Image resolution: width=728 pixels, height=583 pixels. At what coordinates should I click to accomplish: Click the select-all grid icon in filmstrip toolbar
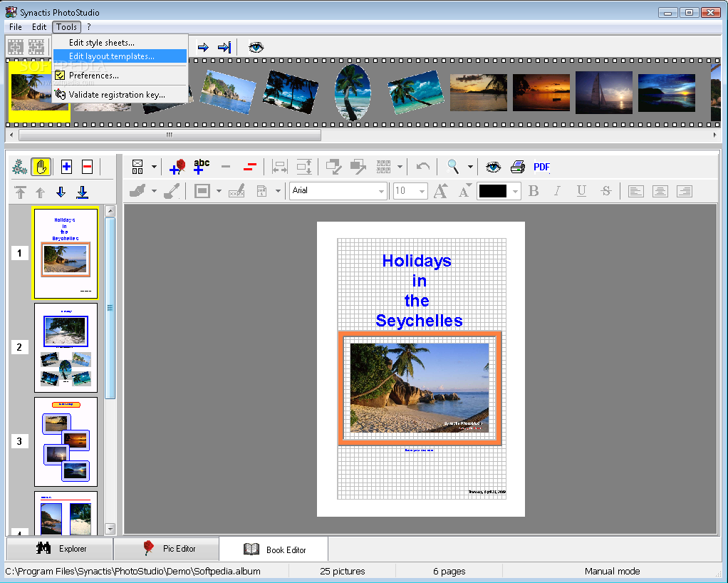(16, 47)
